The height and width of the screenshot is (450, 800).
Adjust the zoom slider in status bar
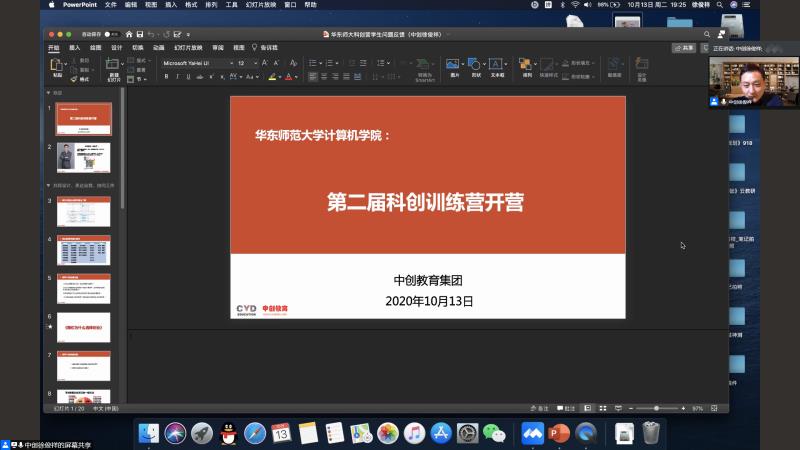(x=657, y=408)
